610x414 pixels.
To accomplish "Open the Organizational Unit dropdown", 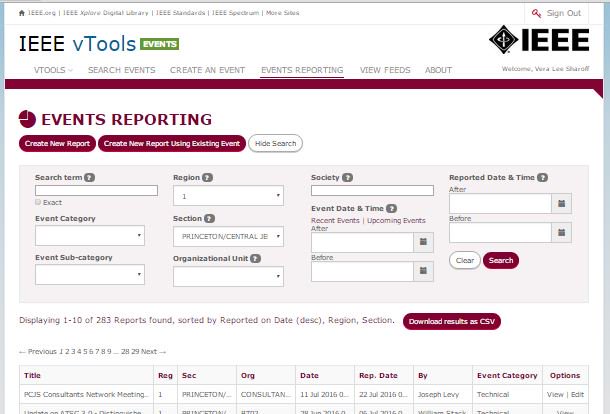I will pyautogui.click(x=228, y=276).
